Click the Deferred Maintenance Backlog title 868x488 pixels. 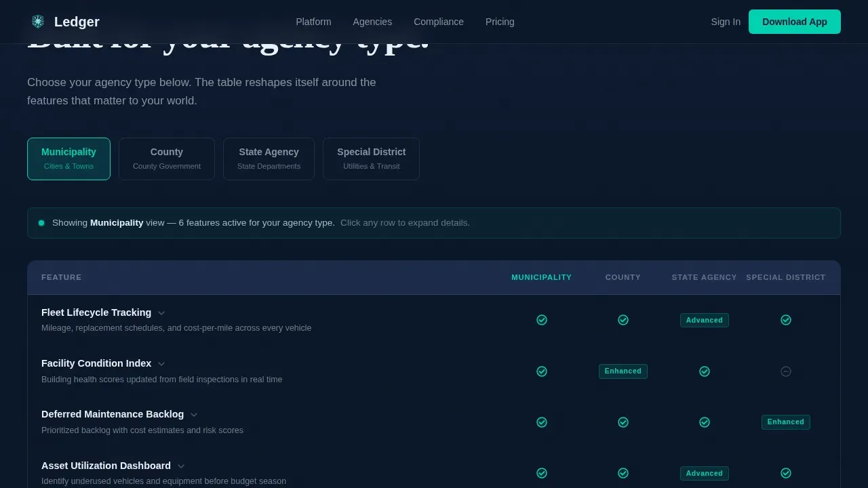pyautogui.click(x=113, y=414)
